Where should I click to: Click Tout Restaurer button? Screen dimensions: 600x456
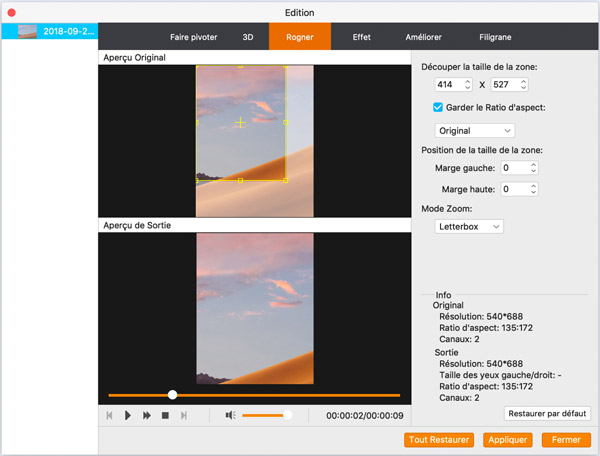pyautogui.click(x=439, y=440)
